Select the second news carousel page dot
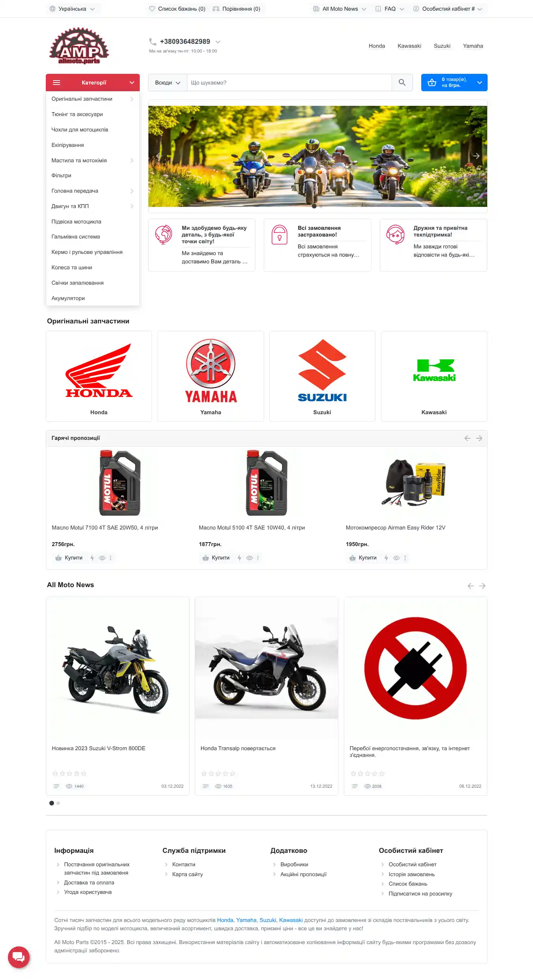 [58, 803]
